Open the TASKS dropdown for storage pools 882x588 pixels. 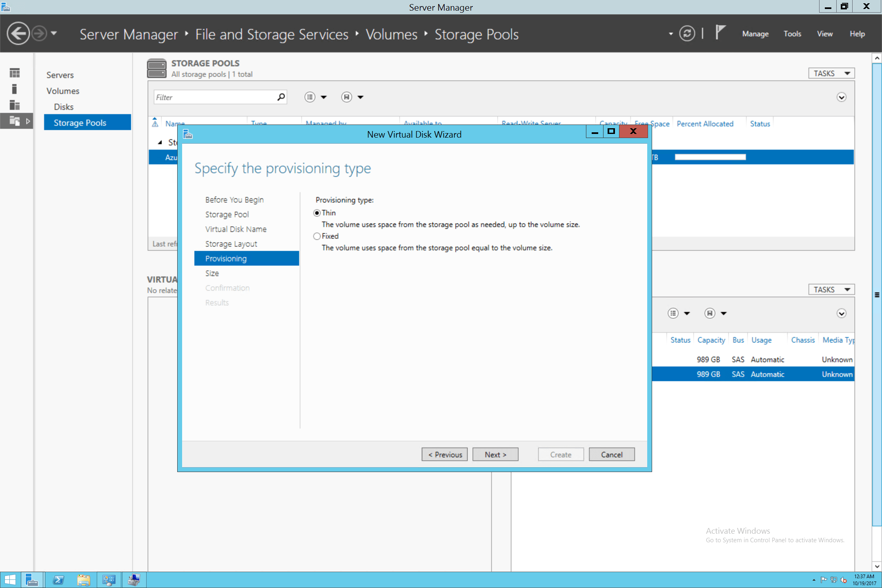831,73
